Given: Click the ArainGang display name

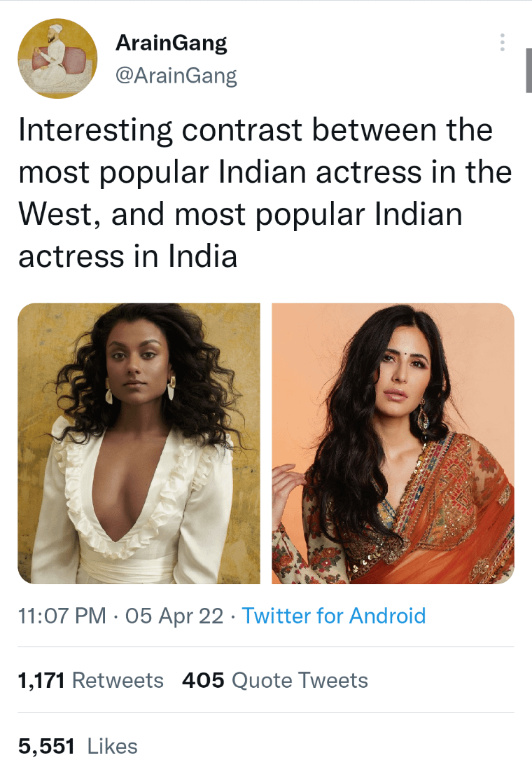Looking at the screenshot, I should pos(171,43).
